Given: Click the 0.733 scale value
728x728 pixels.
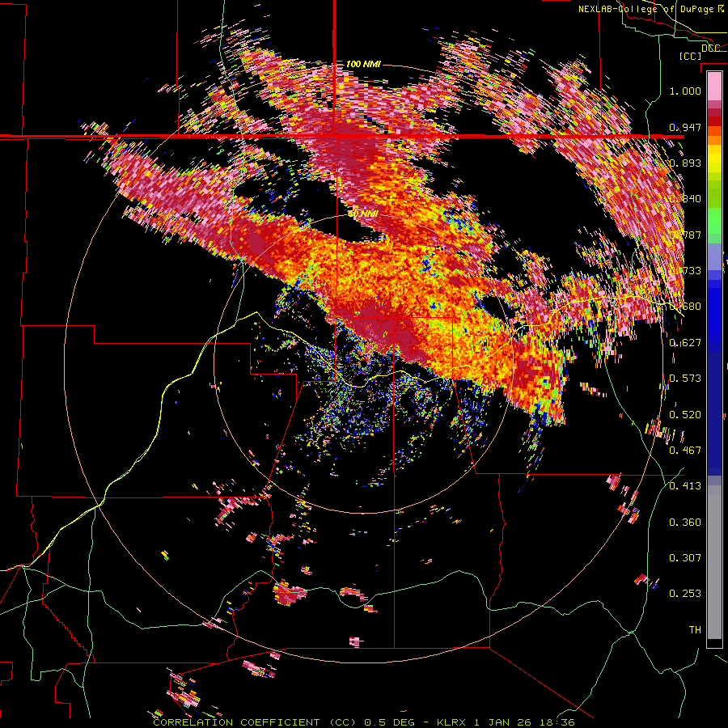Looking at the screenshot, I should (x=685, y=271).
